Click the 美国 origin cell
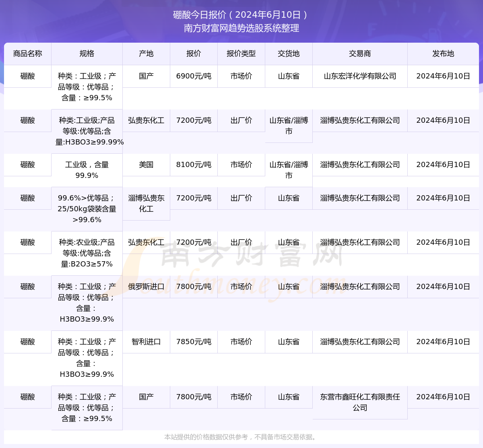 (146, 165)
